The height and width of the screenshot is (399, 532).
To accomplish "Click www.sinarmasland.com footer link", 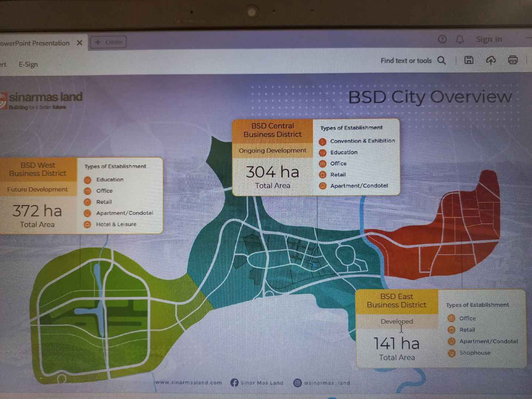I will [x=189, y=383].
